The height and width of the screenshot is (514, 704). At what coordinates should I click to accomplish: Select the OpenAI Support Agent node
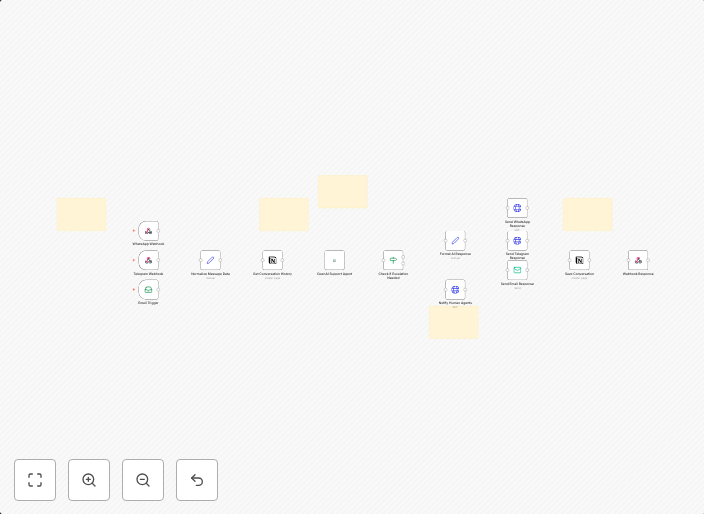pos(334,260)
